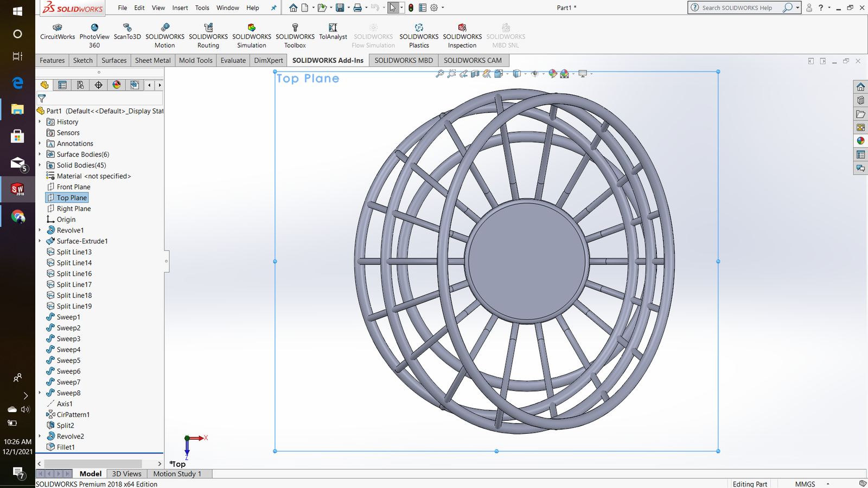The image size is (868, 488).
Task: Switch to the Sheet Metal tab
Action: 152,60
